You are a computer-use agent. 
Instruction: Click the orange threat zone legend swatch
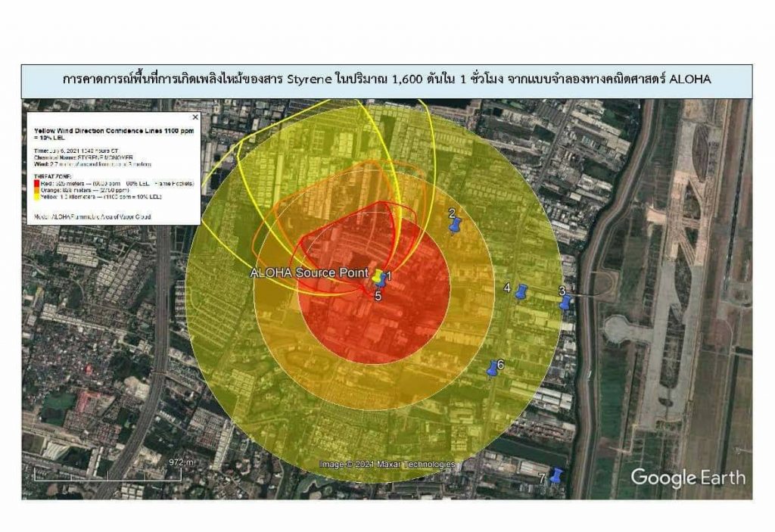click(36, 190)
